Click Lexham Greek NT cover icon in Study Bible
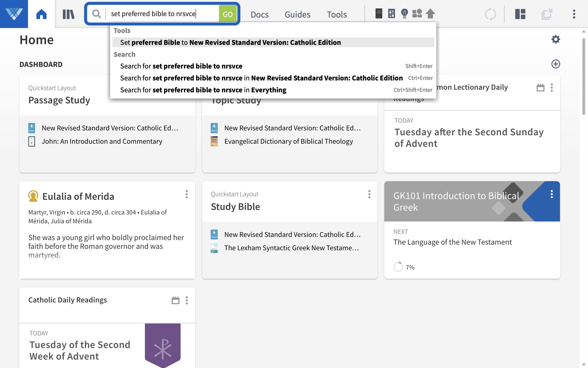The height and width of the screenshot is (368, 588). (x=214, y=248)
